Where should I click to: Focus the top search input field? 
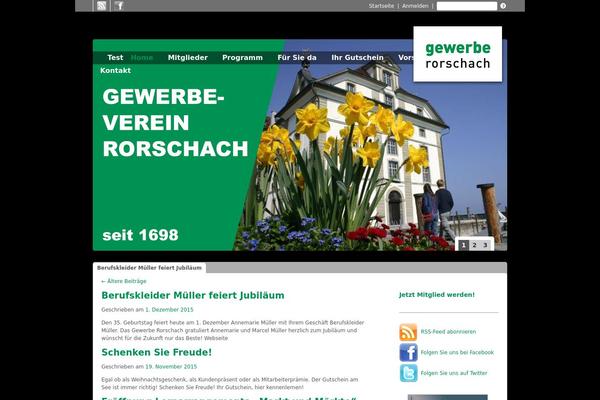(467, 6)
